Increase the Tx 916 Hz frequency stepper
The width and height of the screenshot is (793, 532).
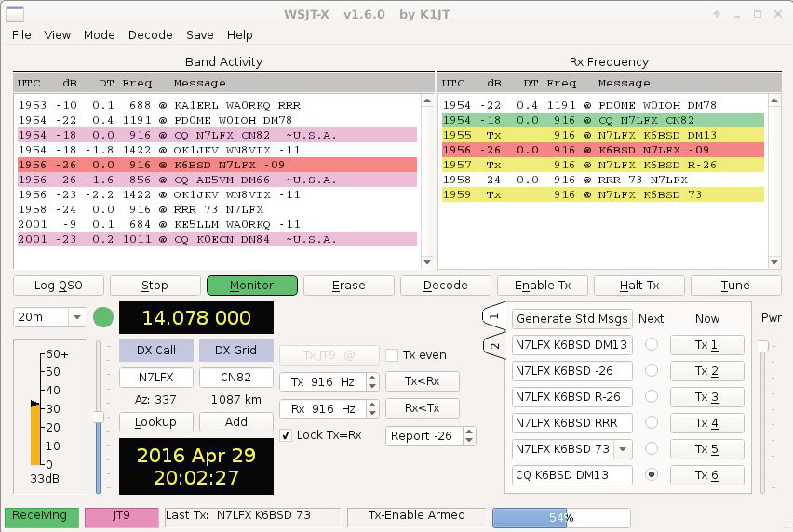coord(372,378)
